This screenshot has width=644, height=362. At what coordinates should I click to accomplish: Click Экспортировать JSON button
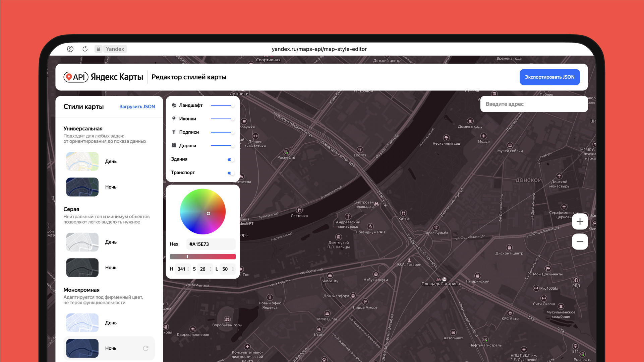(549, 77)
